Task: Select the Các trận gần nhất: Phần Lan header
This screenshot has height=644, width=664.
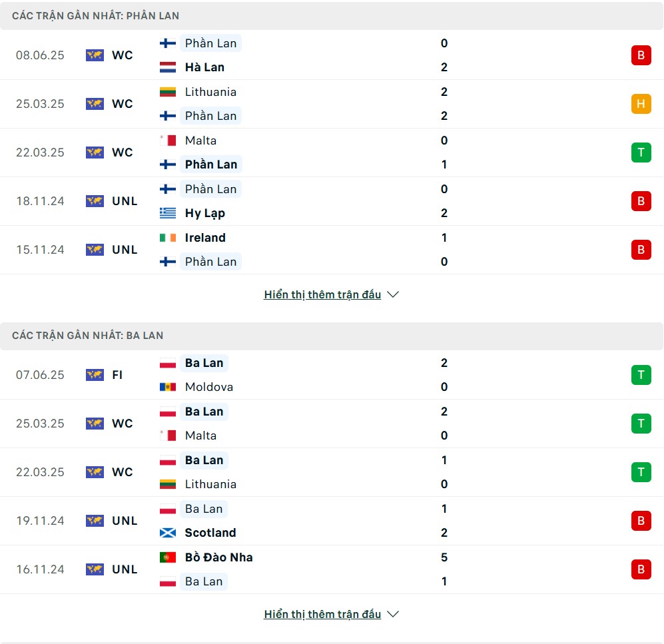Action: point(332,16)
